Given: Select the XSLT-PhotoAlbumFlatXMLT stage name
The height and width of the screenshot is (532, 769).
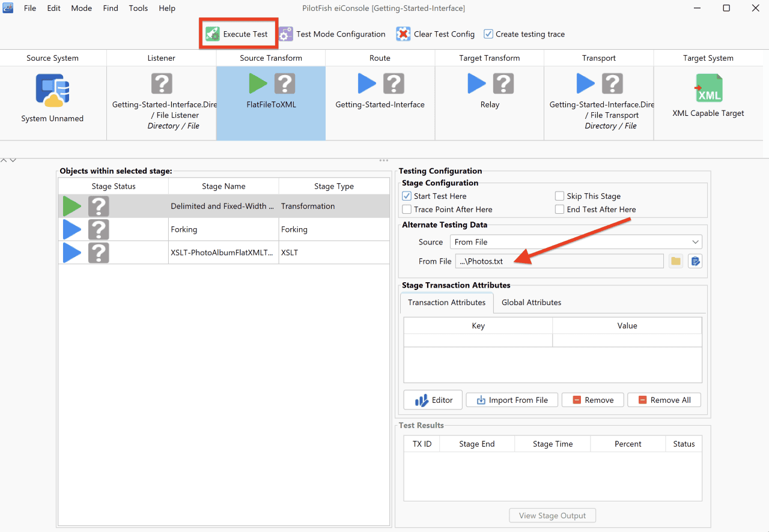Looking at the screenshot, I should tap(223, 253).
